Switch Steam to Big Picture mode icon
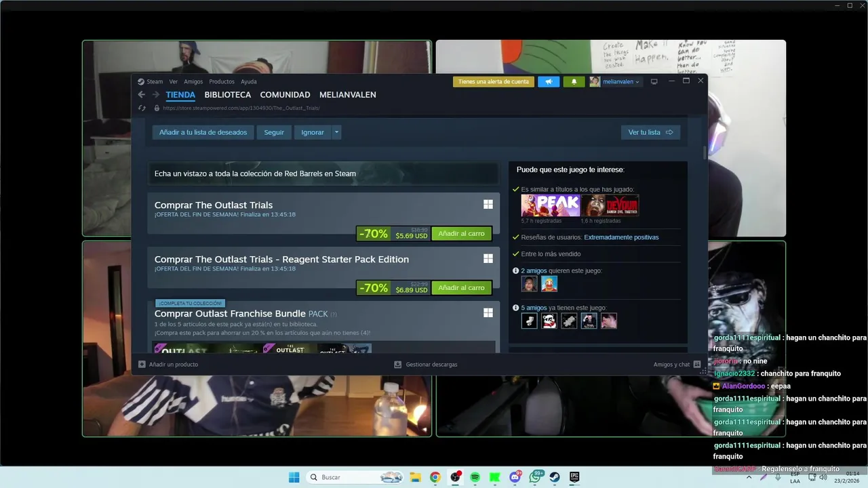 pyautogui.click(x=654, y=81)
